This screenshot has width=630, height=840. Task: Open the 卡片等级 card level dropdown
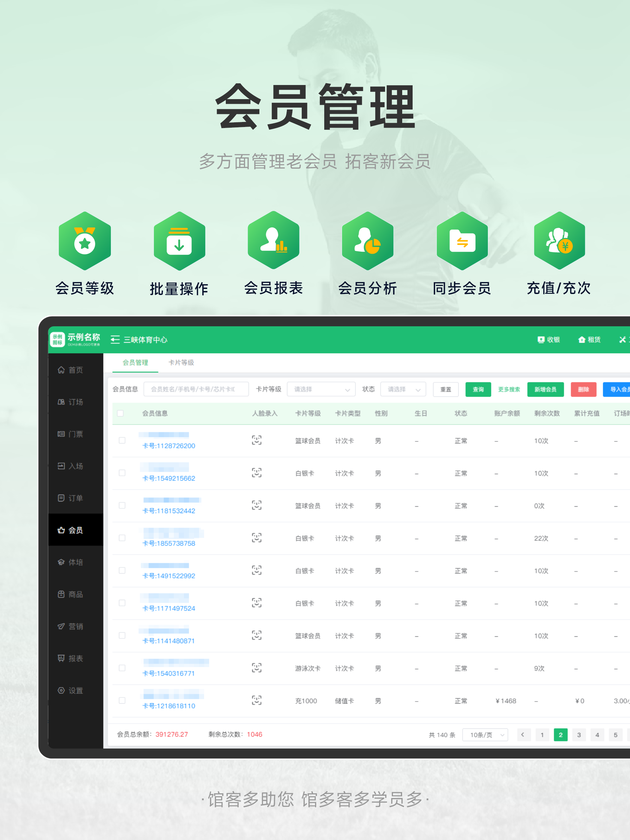321,389
